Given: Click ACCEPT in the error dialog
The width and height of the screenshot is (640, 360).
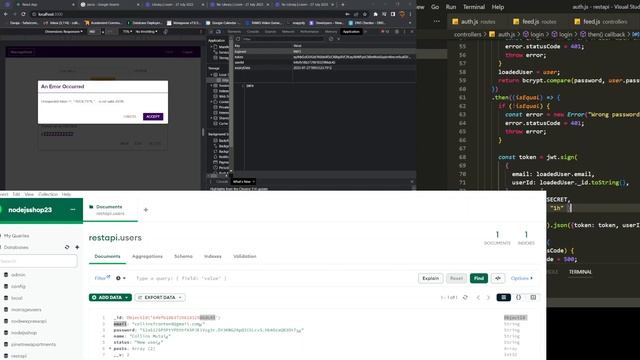Looking at the screenshot, I should (x=153, y=116).
